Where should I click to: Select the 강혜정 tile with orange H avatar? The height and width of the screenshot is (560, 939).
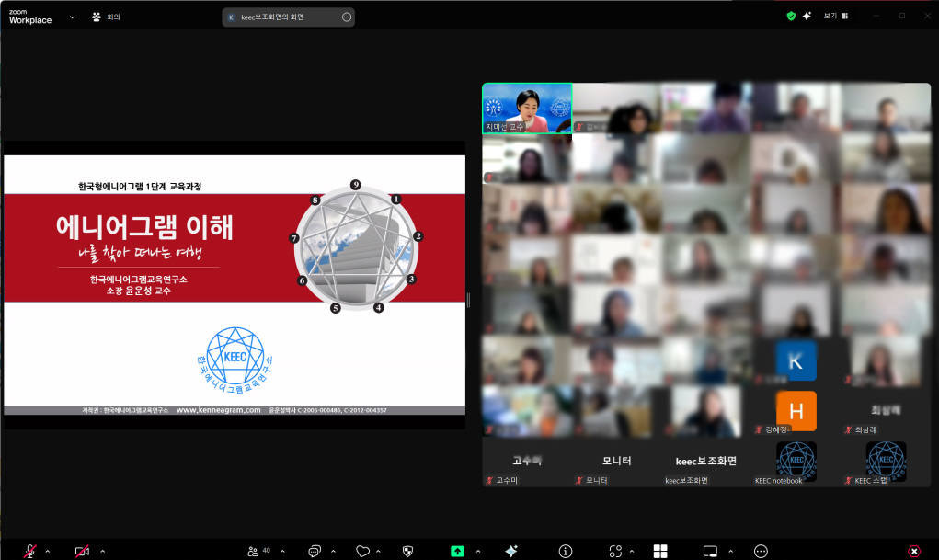pos(796,411)
